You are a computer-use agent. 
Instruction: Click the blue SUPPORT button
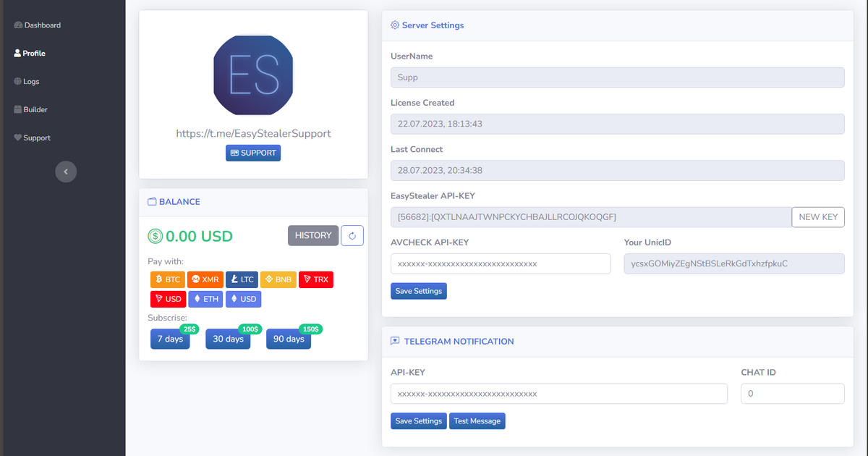point(253,153)
